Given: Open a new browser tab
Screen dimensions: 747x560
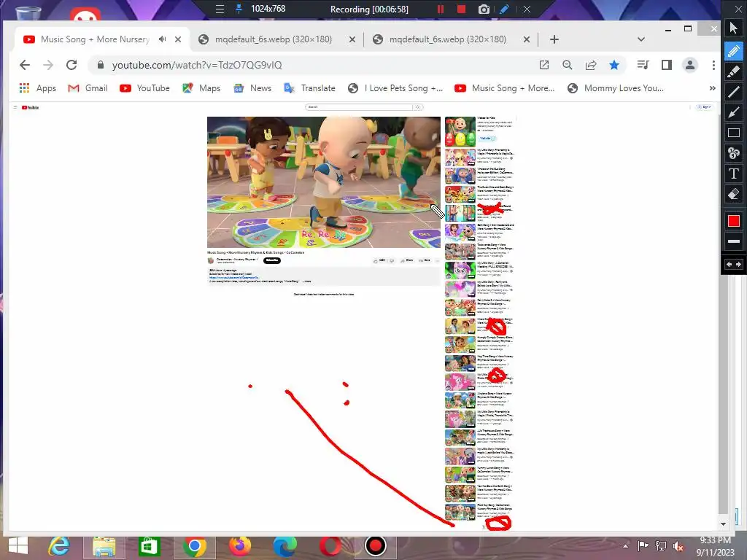Looking at the screenshot, I should pos(554,39).
